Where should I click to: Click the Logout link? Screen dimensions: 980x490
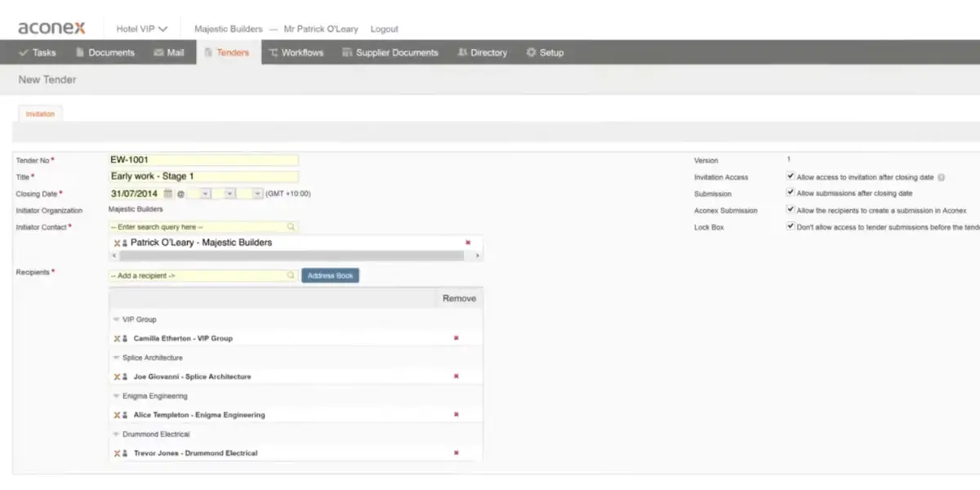coord(384,29)
